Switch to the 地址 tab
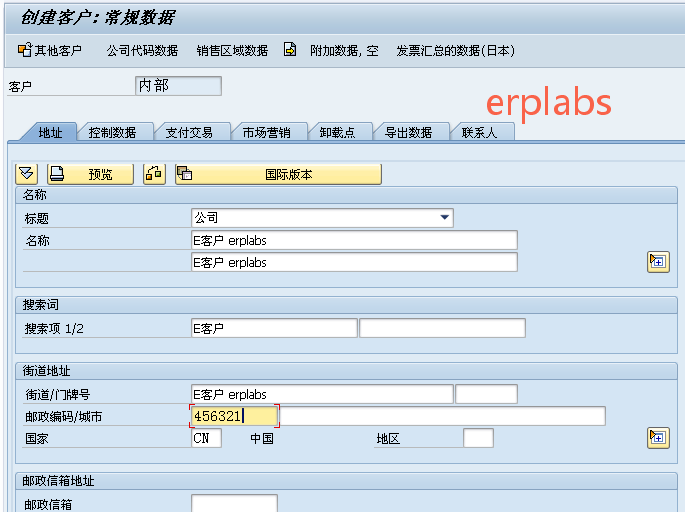The height and width of the screenshot is (512, 685). (50, 132)
